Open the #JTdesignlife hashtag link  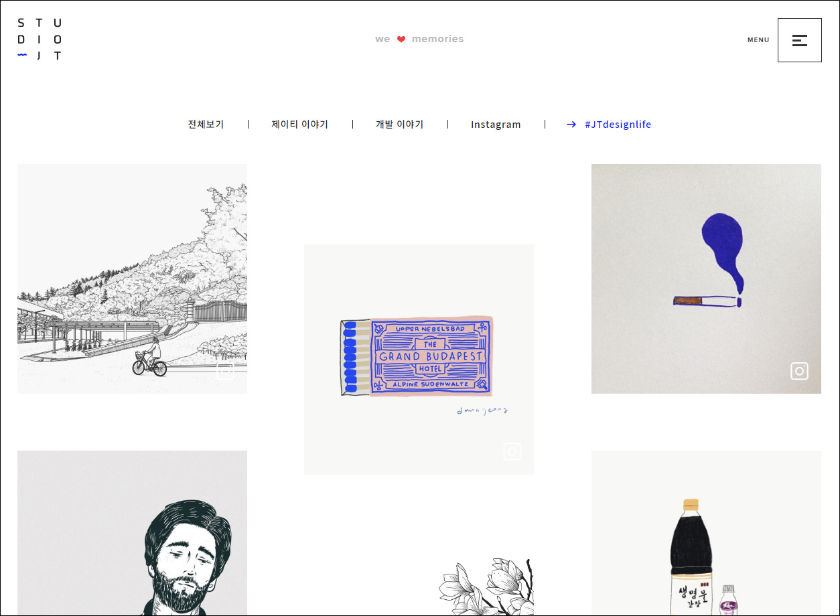(618, 125)
